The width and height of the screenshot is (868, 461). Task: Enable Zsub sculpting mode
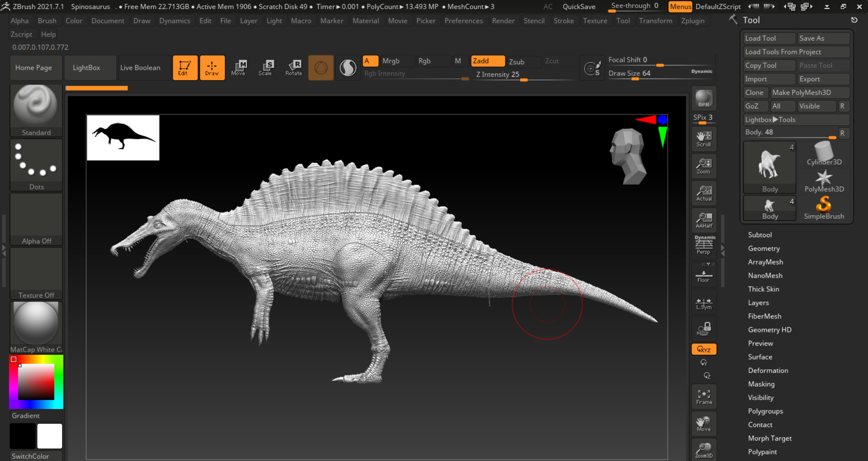pos(524,61)
